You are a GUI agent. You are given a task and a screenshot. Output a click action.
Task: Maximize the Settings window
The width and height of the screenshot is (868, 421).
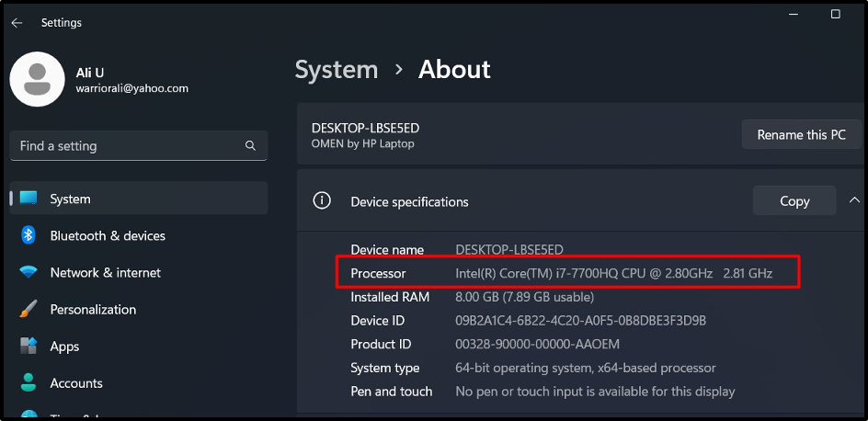(x=835, y=15)
